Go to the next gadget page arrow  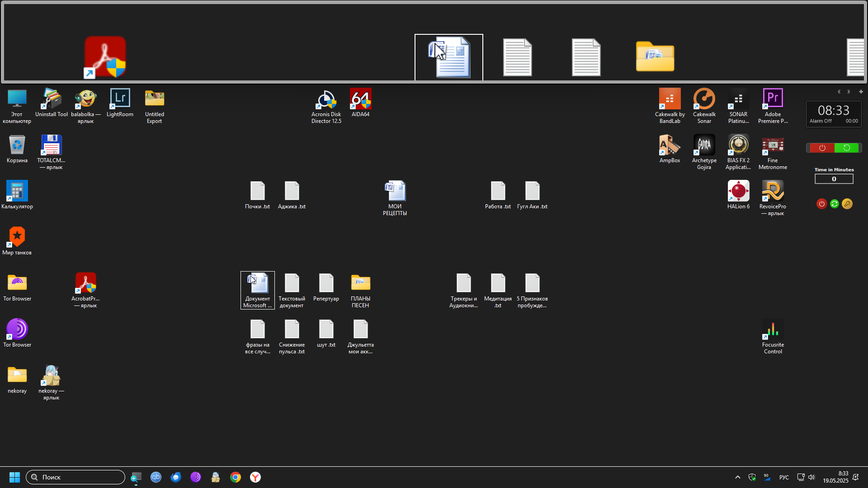(849, 92)
